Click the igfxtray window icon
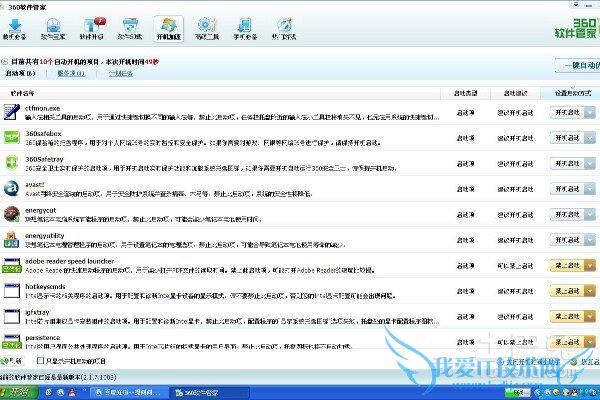 (x=11, y=317)
